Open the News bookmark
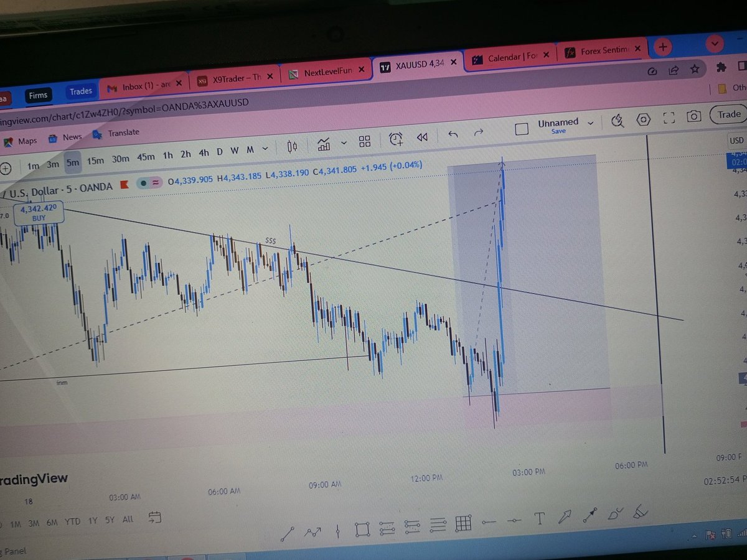 (x=65, y=138)
